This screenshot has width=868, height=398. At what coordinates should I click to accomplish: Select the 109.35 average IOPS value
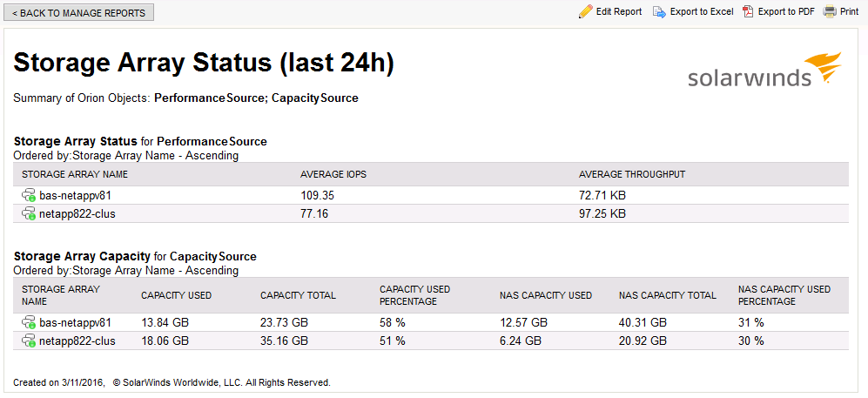(317, 195)
